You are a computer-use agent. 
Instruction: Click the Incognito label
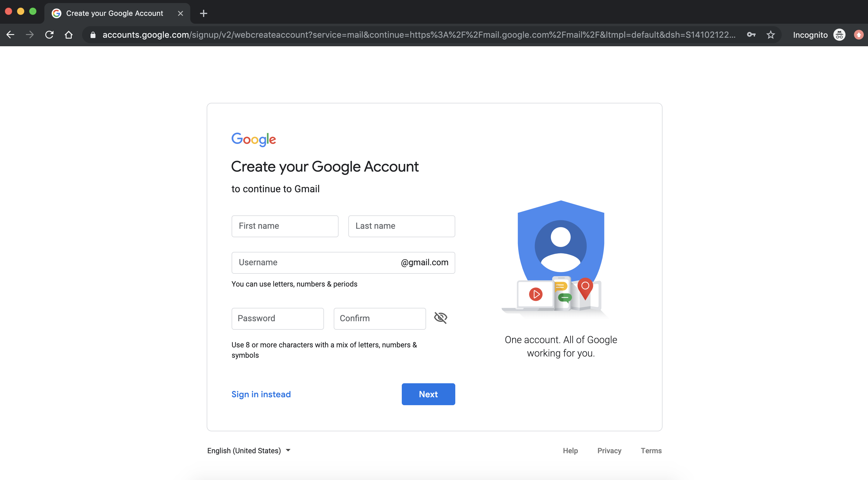tap(810, 35)
